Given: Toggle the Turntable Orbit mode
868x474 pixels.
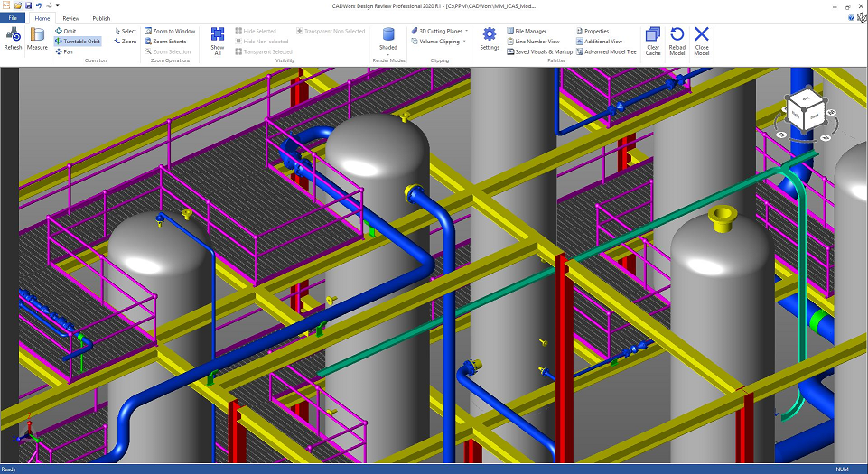Looking at the screenshot, I should coord(78,42).
